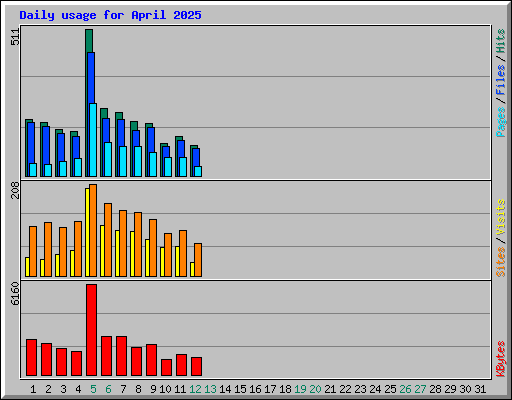Click the yellow Visits bar for day 5

(x=87, y=232)
